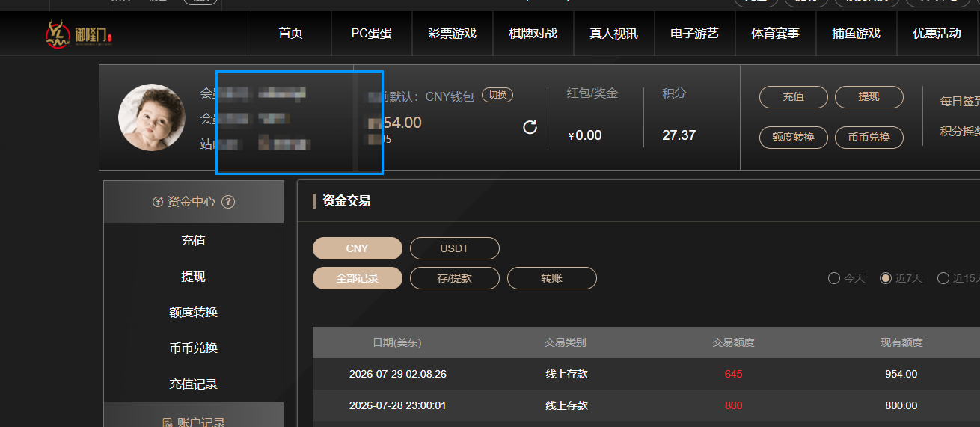
Task: Select the 近7天 radio button
Action: [x=886, y=278]
